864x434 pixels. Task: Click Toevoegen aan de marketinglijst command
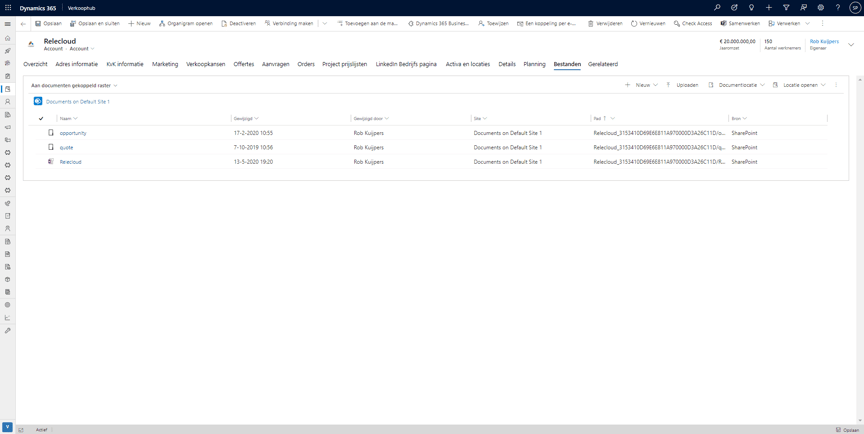pos(367,24)
